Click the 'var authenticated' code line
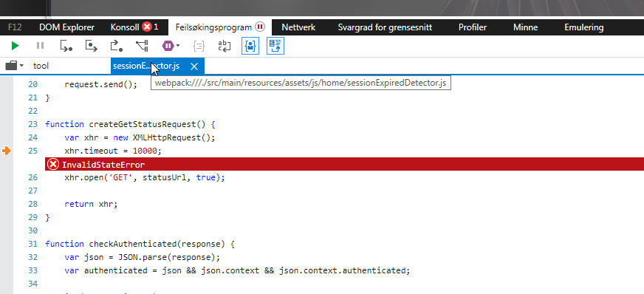 click(237, 270)
